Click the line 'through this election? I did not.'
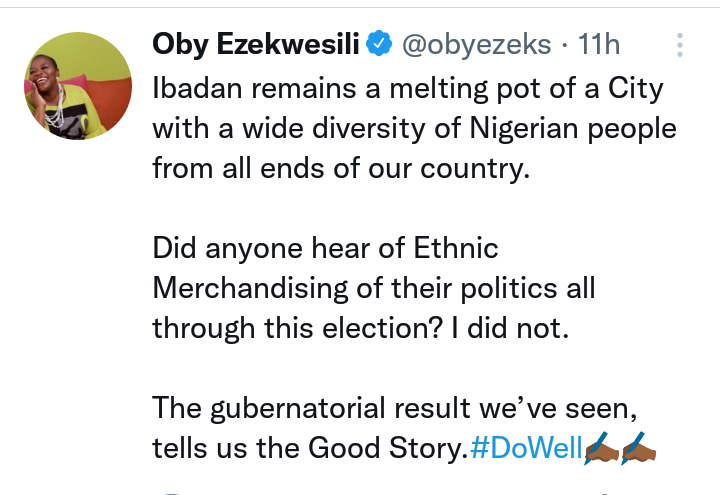The height and width of the screenshot is (495, 720). click(360, 329)
